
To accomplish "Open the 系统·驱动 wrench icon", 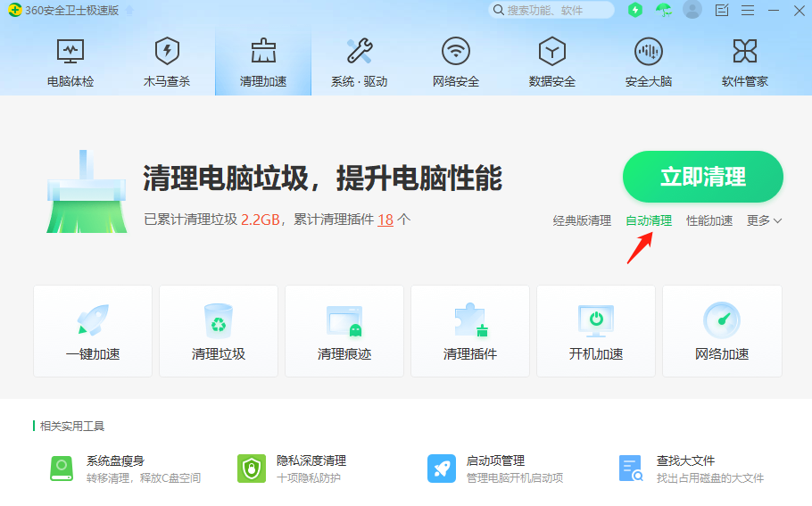I will (360, 51).
